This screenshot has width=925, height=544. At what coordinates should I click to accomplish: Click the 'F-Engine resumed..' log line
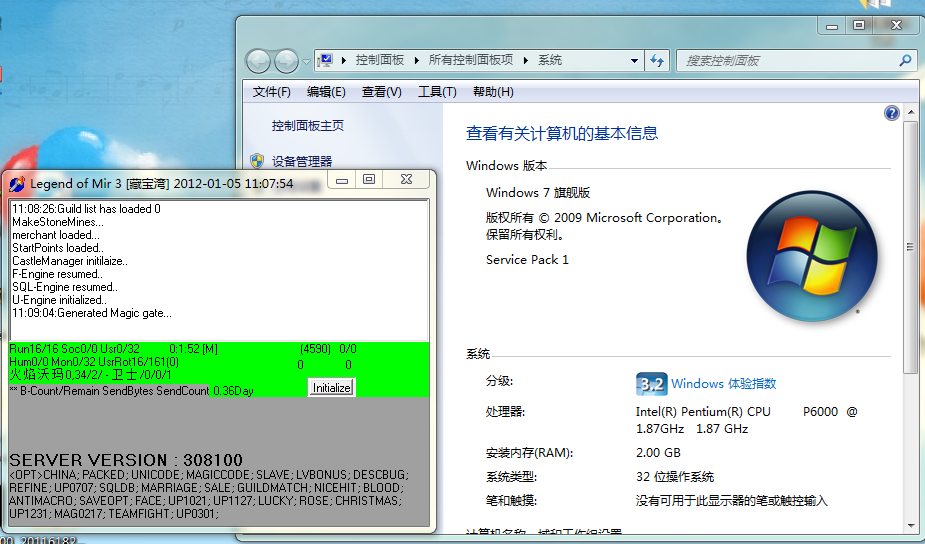pos(57,274)
